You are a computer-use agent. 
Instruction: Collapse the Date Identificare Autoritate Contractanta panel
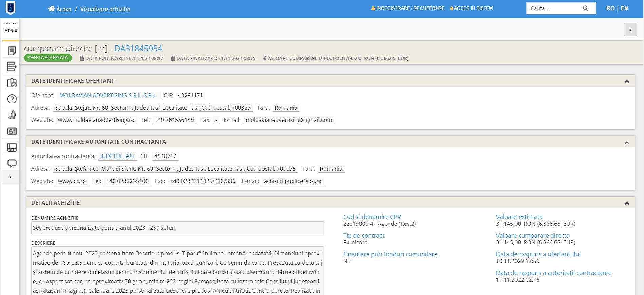pos(627,143)
